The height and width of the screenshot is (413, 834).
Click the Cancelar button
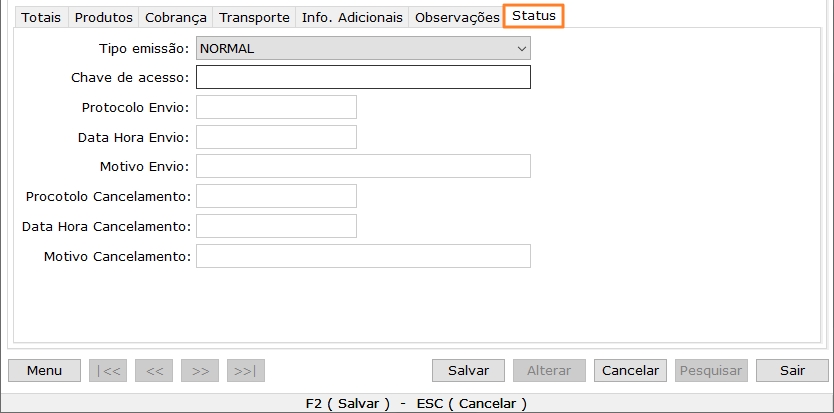pyautogui.click(x=631, y=371)
